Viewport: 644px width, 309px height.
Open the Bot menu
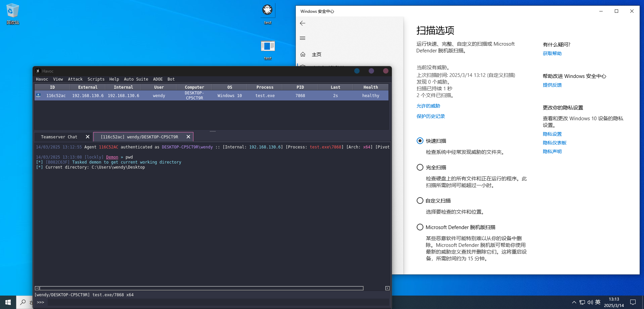click(x=171, y=79)
